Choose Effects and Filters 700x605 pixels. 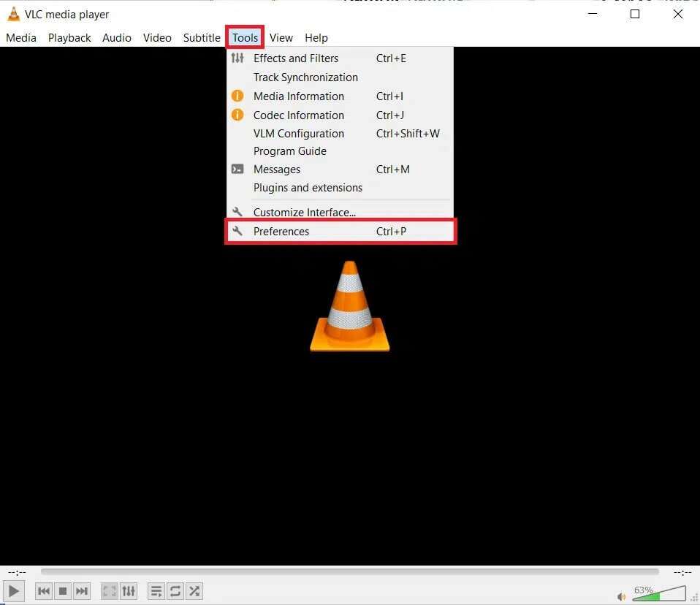[341, 58]
